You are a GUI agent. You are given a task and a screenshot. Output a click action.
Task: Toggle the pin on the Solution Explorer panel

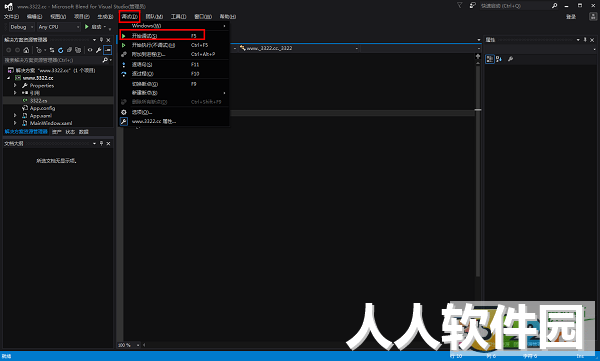click(101, 40)
